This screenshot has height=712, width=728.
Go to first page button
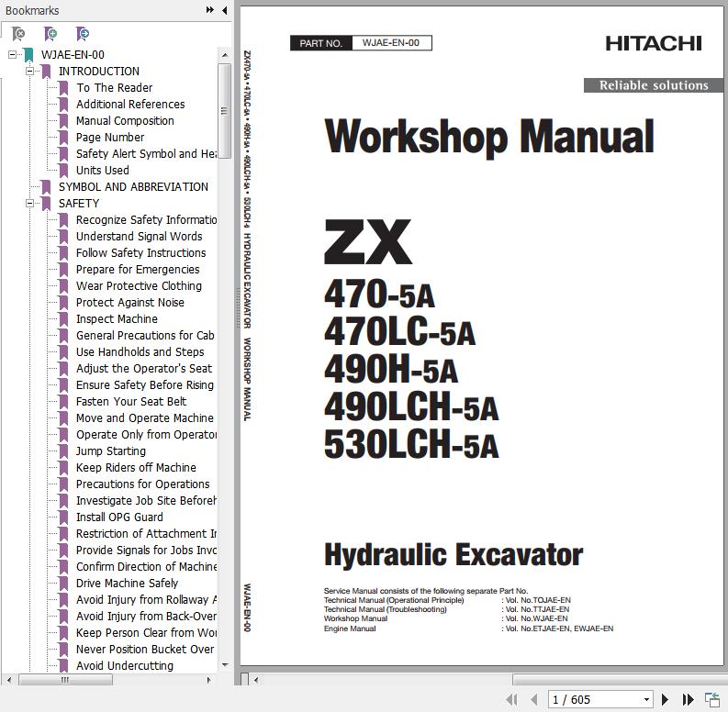point(511,699)
